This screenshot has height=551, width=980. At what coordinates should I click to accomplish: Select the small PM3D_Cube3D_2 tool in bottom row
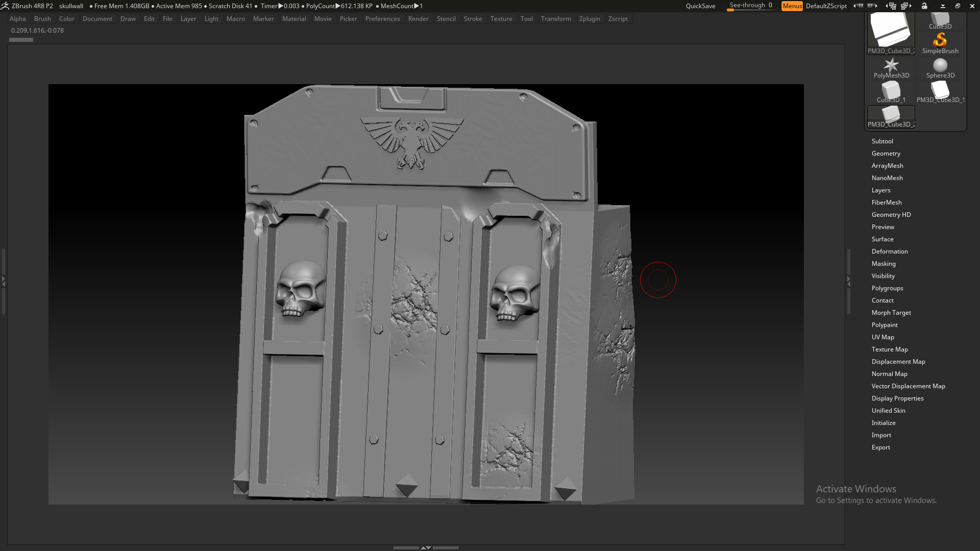[891, 117]
